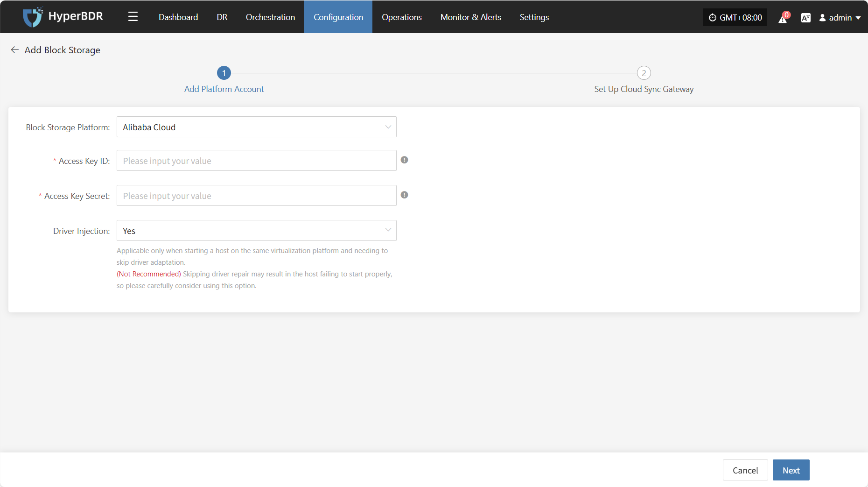The width and height of the screenshot is (868, 487).
Task: Open the admin user dropdown
Action: click(x=840, y=18)
